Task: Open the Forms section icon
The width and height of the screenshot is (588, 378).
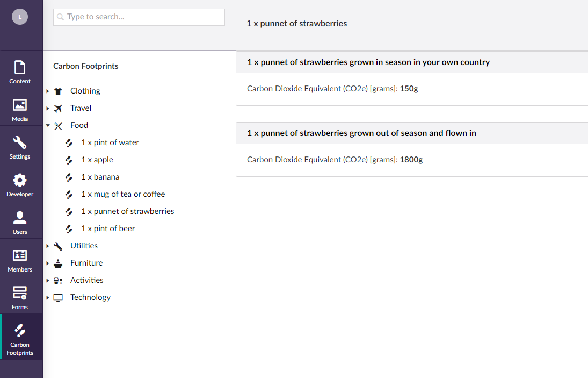Action: [x=20, y=293]
